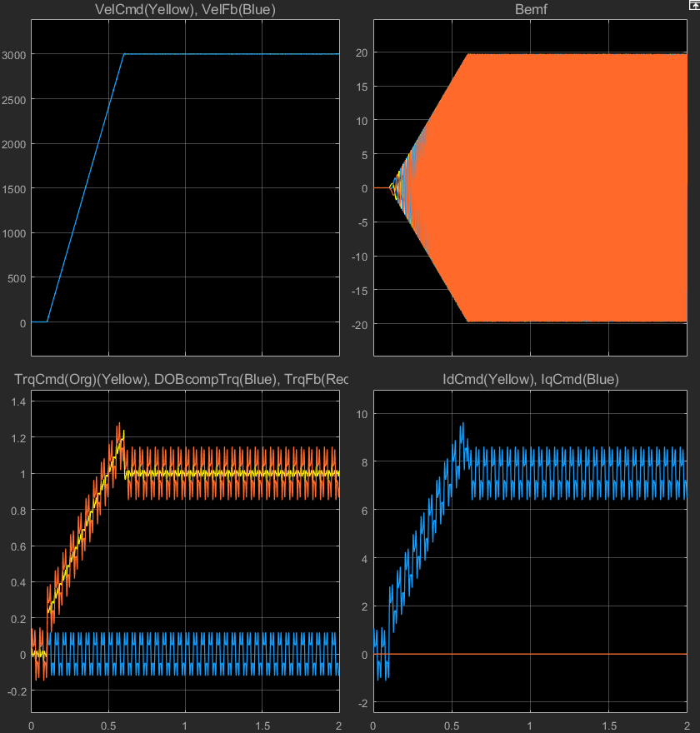Click the 2500 y-axis tick label
This screenshot has width=700, height=733.
[13, 100]
